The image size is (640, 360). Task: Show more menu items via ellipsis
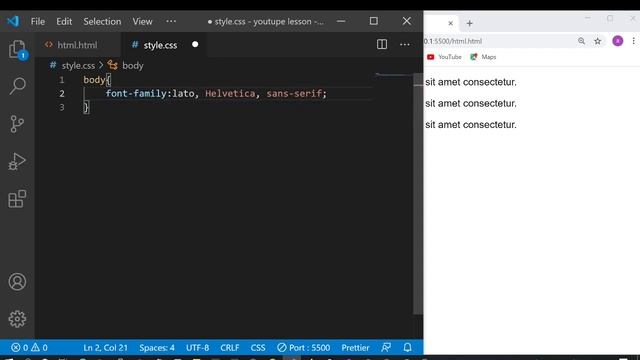(x=171, y=21)
